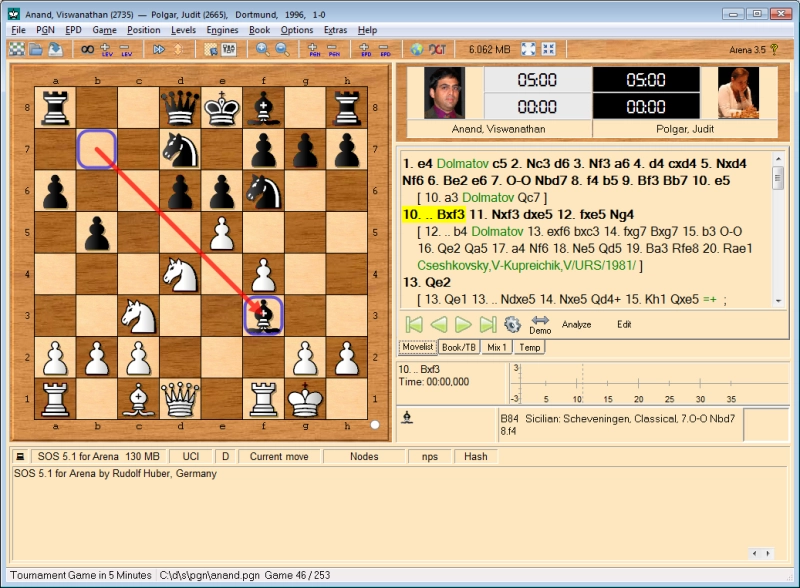This screenshot has width=800, height=588.
Task: Jump to game start in movelist
Action: click(x=414, y=325)
